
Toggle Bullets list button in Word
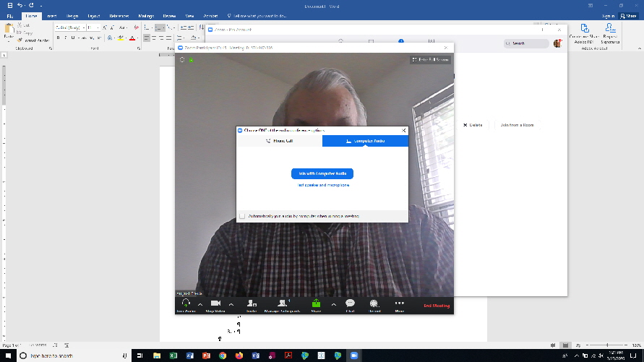click(x=147, y=27)
